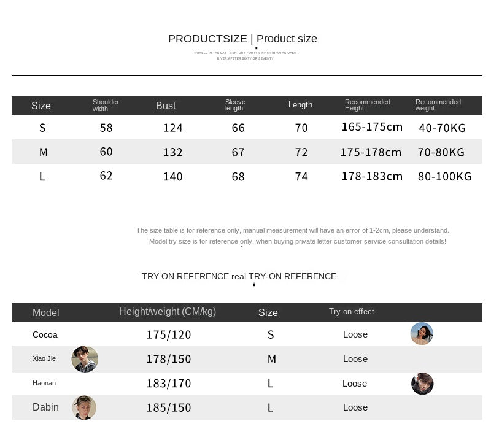Click the Sleeve length column header

(x=235, y=106)
